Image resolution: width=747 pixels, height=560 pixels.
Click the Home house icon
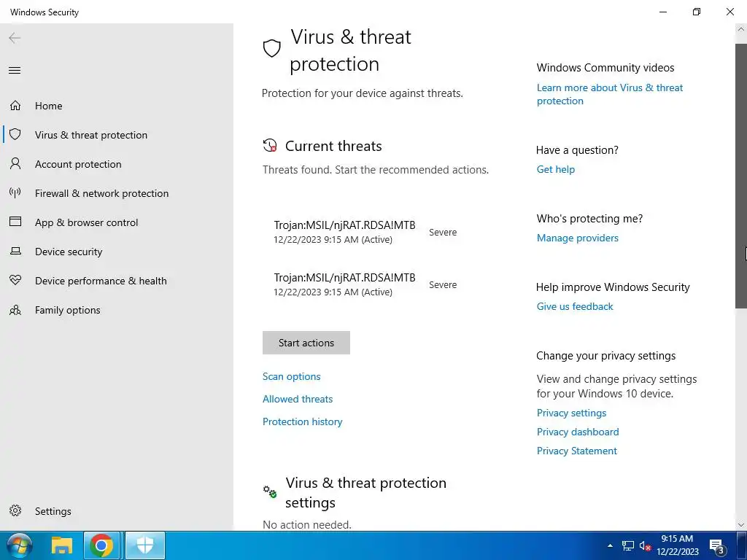15,105
